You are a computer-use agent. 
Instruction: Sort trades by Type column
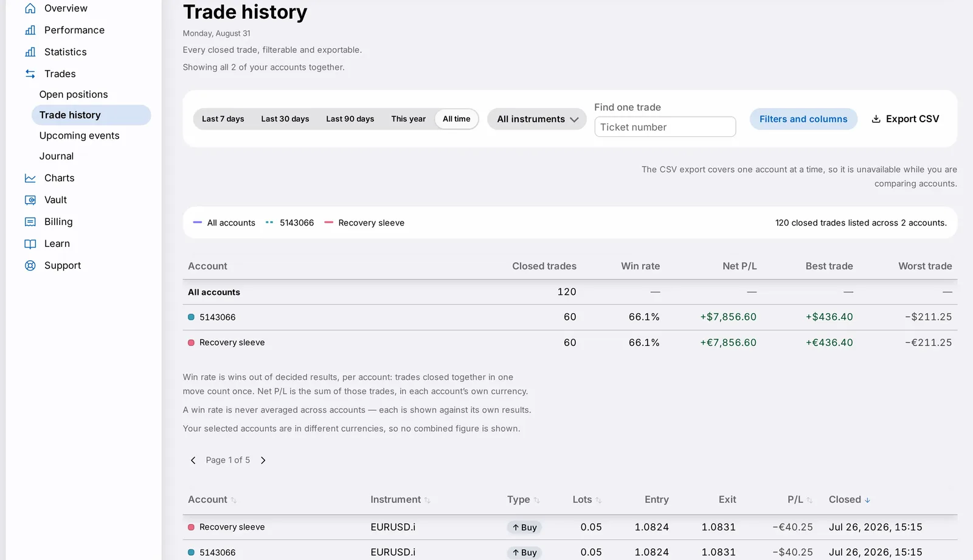tap(524, 500)
